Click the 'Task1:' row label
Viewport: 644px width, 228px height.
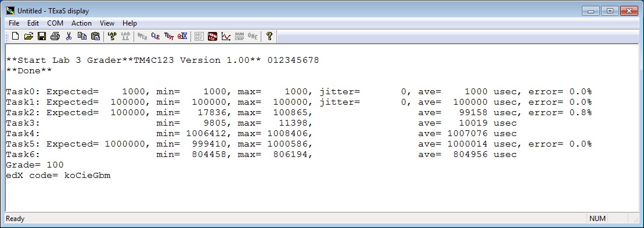click(23, 102)
